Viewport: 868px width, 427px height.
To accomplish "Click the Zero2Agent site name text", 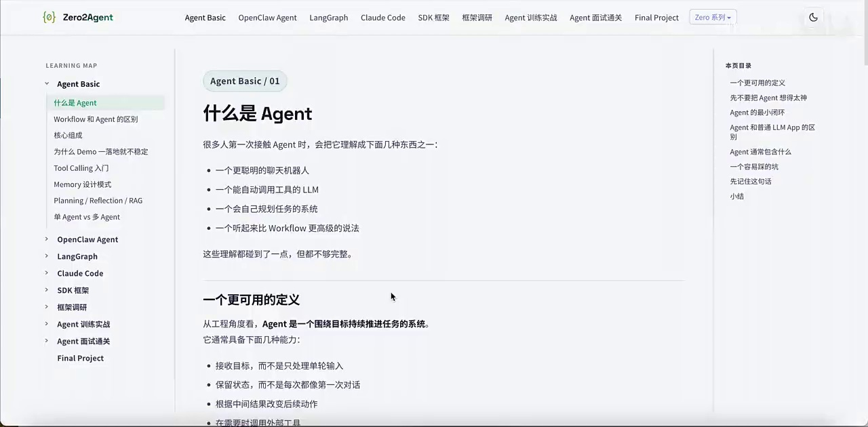I will 87,18.
